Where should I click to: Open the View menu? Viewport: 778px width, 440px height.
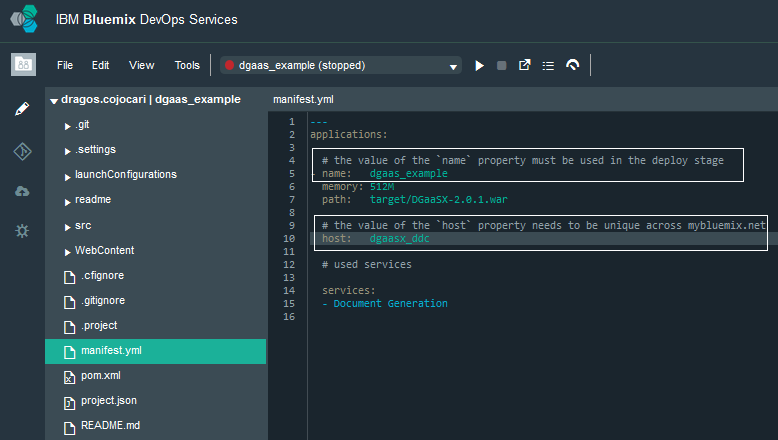(141, 65)
